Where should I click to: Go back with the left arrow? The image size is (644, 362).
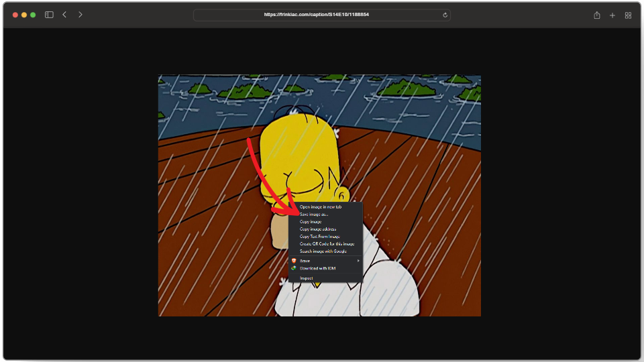(x=64, y=15)
